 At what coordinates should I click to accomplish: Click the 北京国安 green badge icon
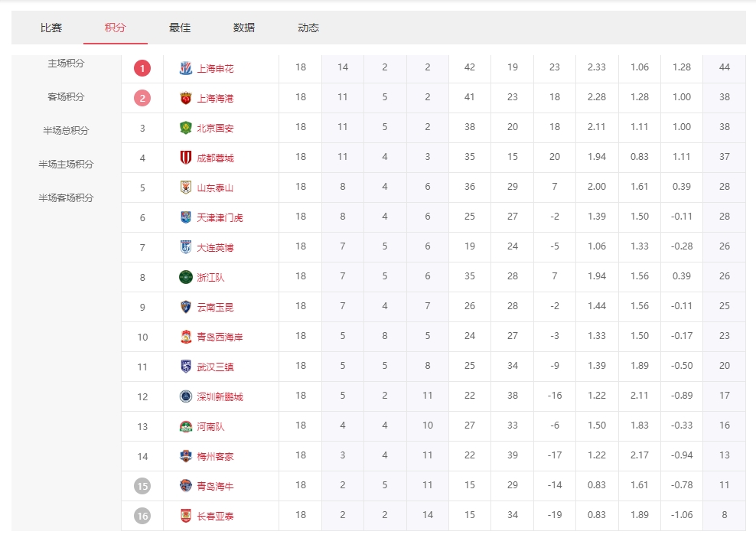point(185,128)
